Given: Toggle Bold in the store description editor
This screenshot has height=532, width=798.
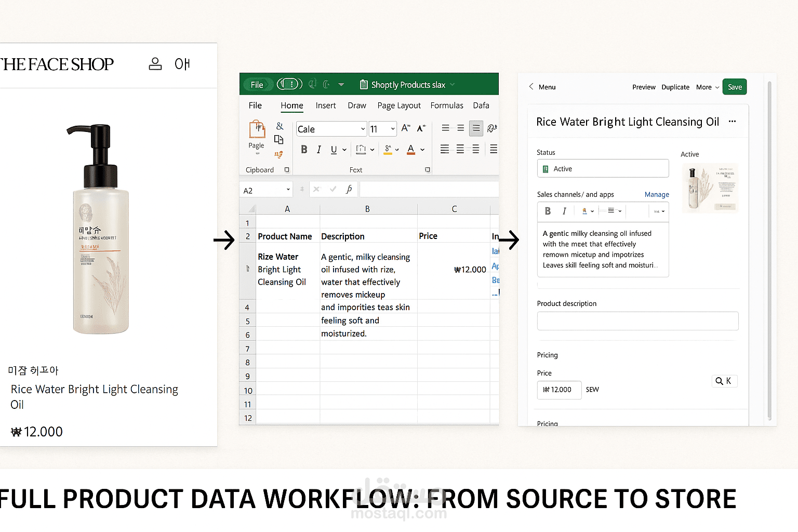Looking at the screenshot, I should point(548,211).
